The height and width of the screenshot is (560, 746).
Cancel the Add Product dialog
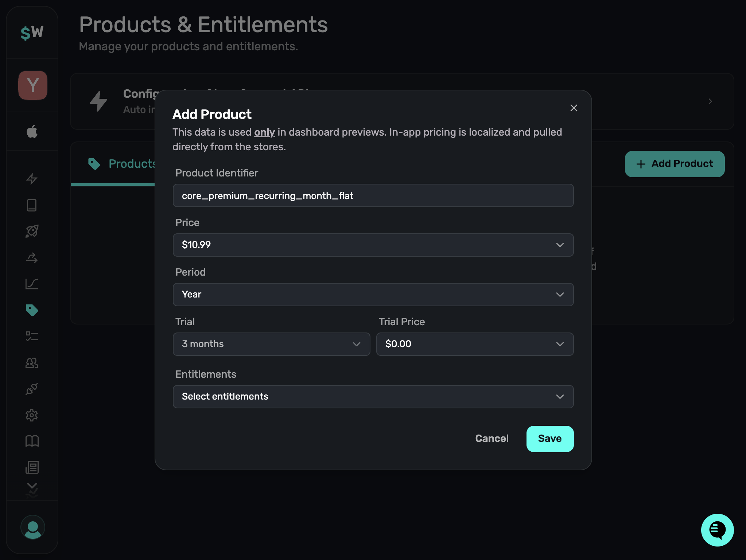[492, 439]
